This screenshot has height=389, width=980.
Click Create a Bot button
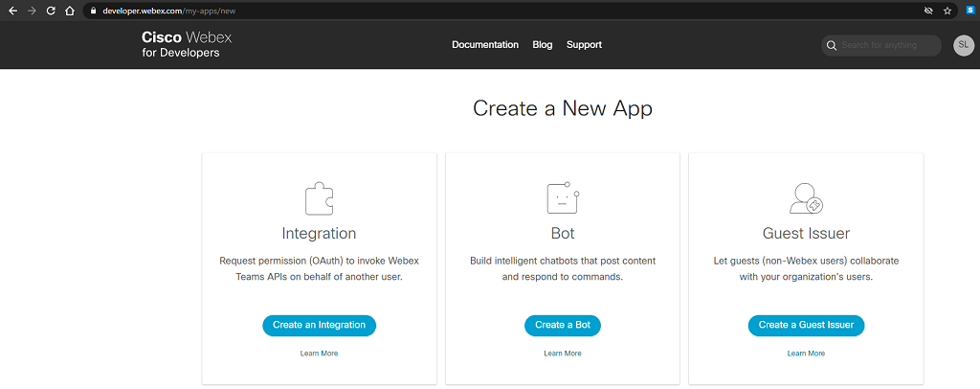point(563,325)
